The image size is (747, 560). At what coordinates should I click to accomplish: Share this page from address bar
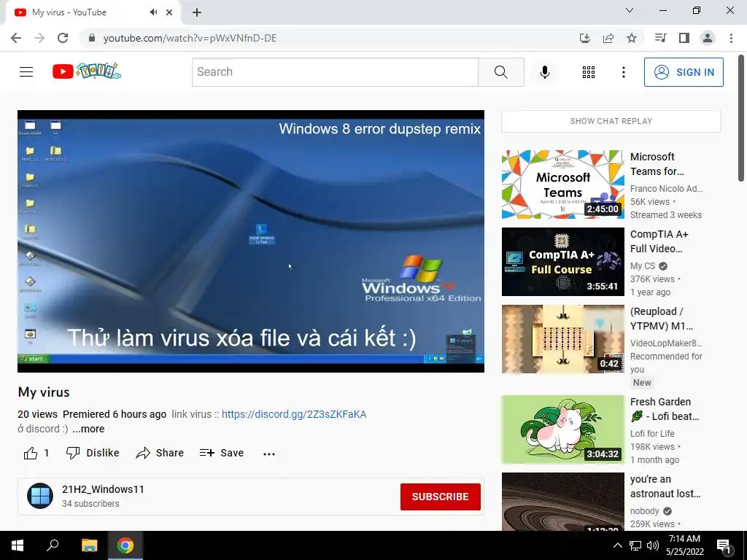608,38
